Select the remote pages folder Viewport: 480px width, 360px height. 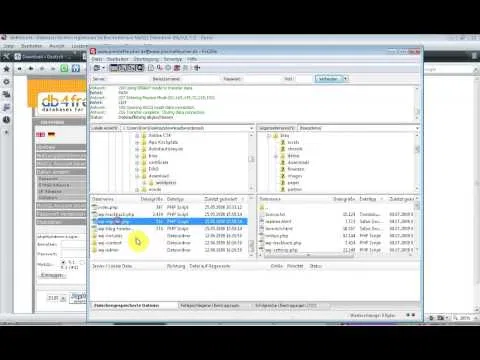293,183
